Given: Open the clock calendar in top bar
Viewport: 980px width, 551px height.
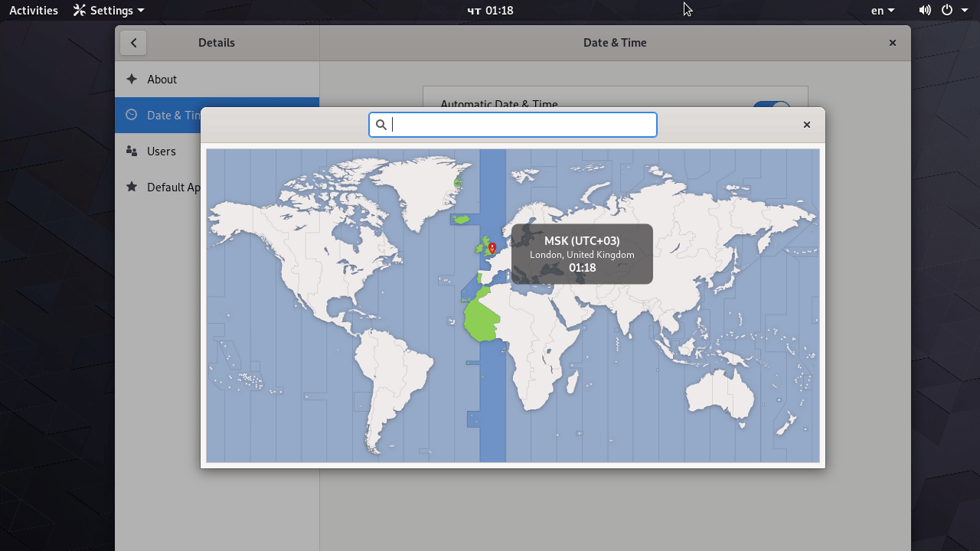Looking at the screenshot, I should pyautogui.click(x=490, y=11).
